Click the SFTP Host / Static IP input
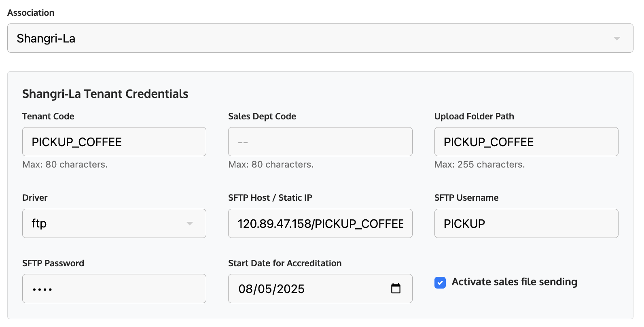644x327 pixels. 320,223
